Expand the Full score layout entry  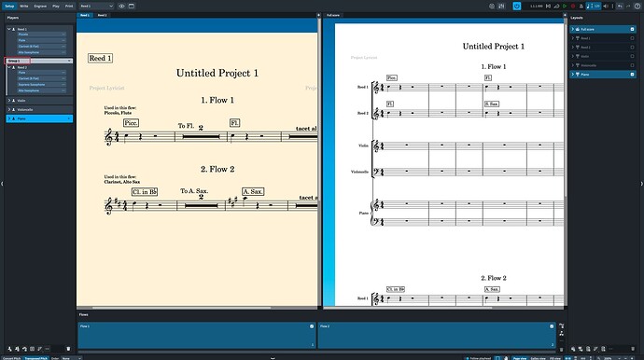click(572, 29)
